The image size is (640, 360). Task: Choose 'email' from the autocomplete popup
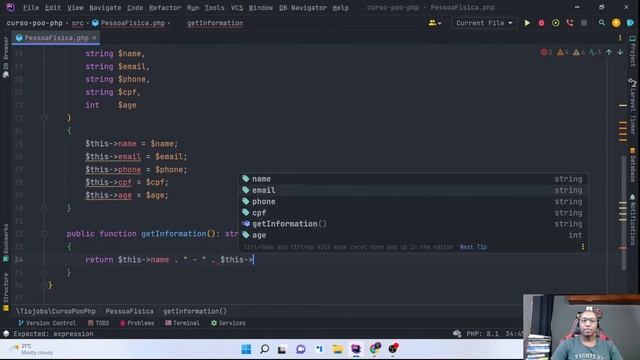click(x=413, y=190)
